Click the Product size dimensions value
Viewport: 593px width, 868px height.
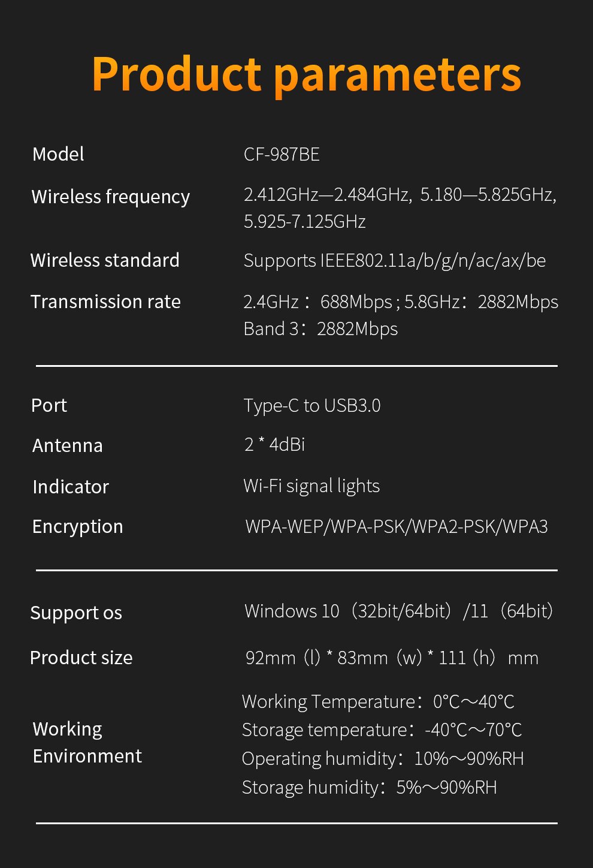point(392,658)
